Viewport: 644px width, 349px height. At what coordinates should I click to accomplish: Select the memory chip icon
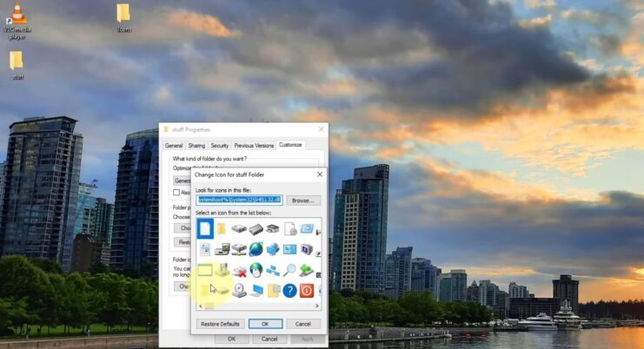coord(256,229)
